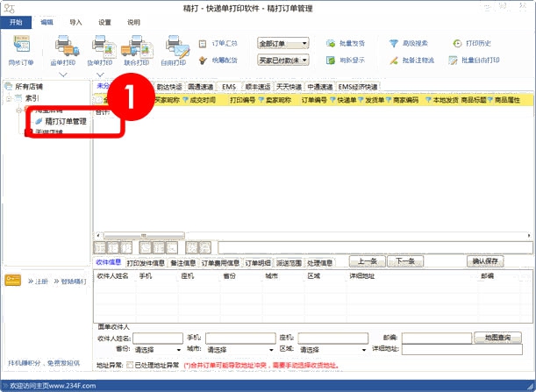Open 高级搜索 advanced search

click(x=410, y=42)
